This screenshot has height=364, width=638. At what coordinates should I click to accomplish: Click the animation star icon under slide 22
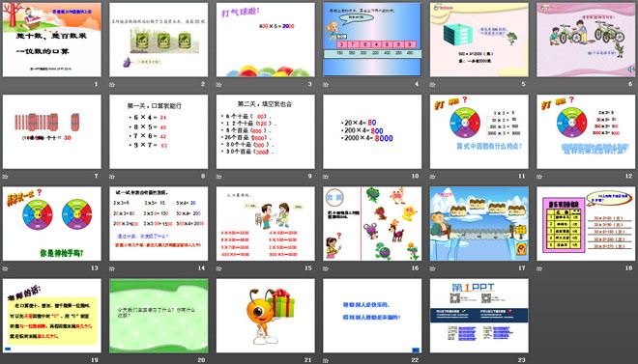click(x=326, y=360)
